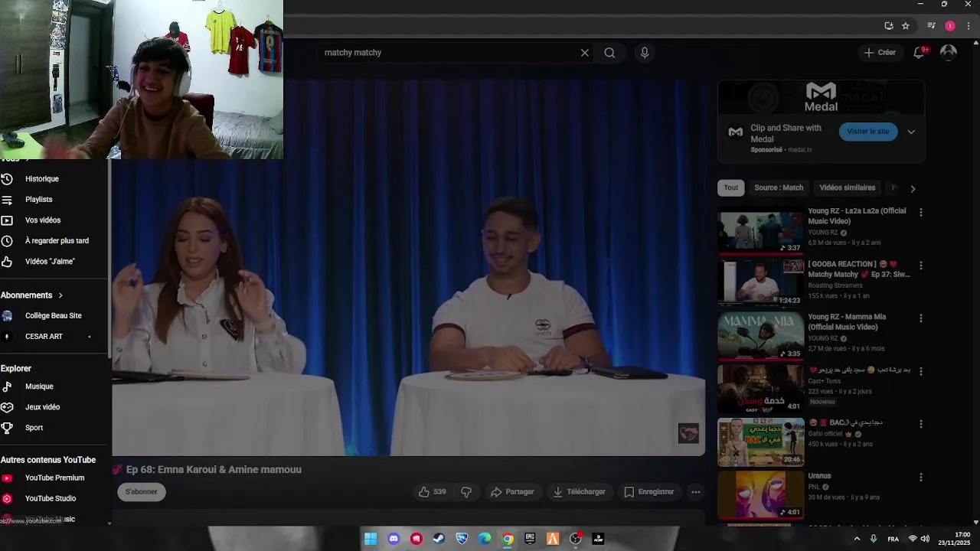Image resolution: width=980 pixels, height=551 pixels.
Task: Open video title Ep 68 Emna Karoui
Action: click(x=214, y=470)
